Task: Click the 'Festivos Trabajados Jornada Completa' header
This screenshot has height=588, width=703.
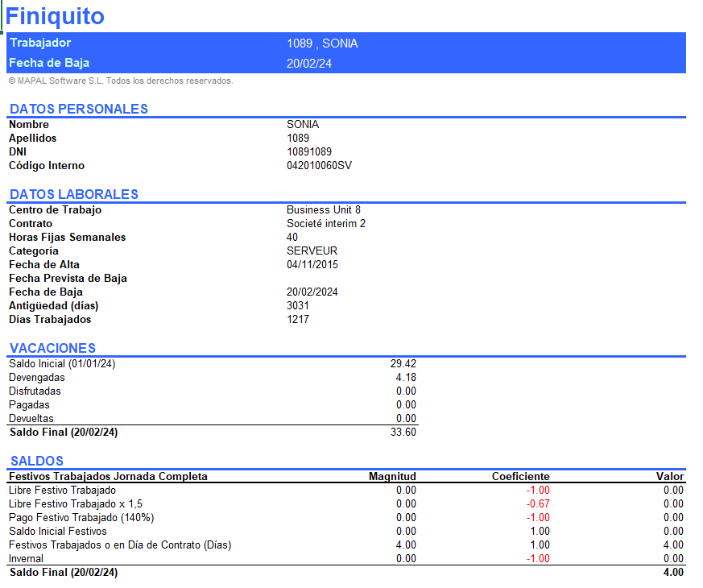Action: (108, 476)
